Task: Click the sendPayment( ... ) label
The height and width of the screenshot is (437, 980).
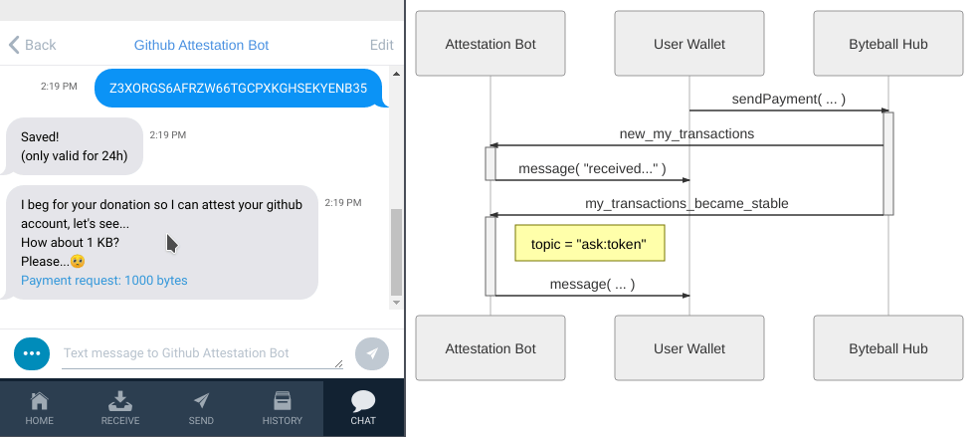Action: (x=789, y=99)
